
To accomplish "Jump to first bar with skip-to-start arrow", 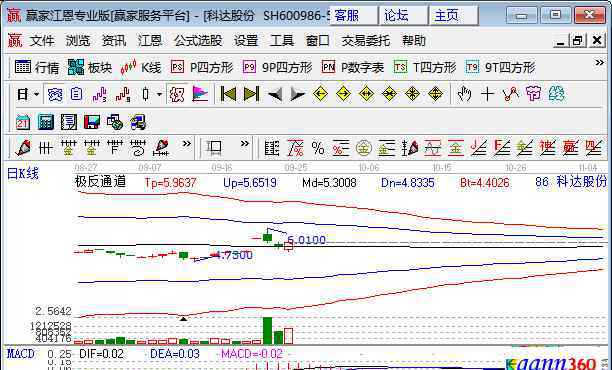I will point(228,94).
